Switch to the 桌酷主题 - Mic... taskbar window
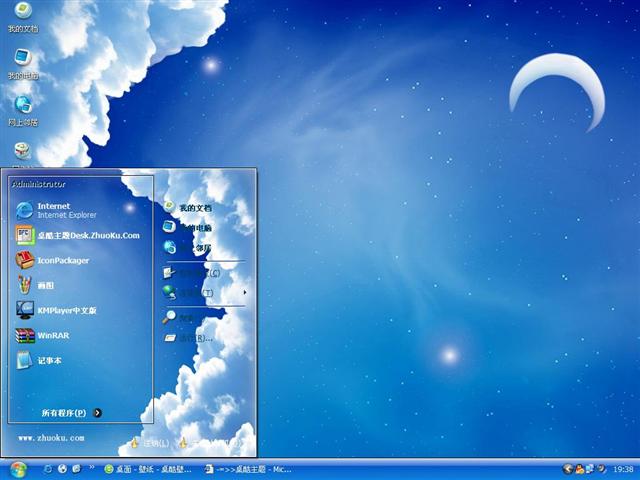The width and height of the screenshot is (640, 480). [x=249, y=469]
